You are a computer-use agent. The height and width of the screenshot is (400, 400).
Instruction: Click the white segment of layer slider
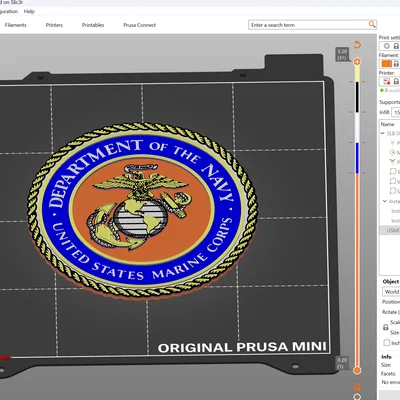357,127
